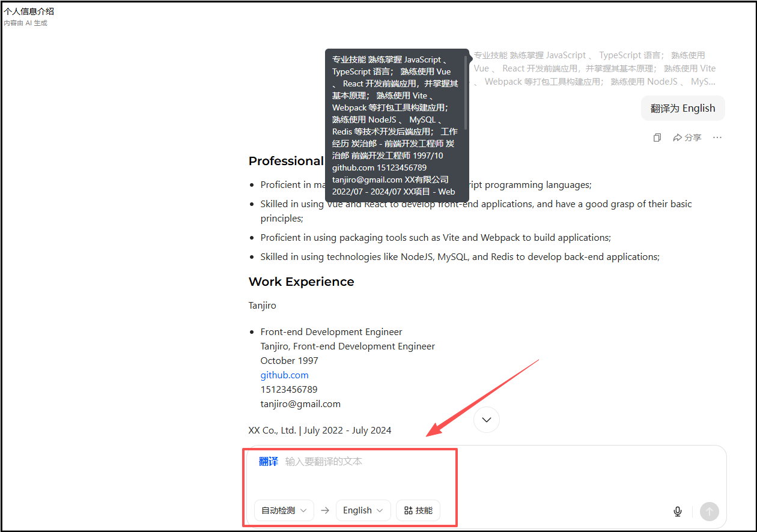Open the github.com link
Screen dimensions: 757x532
(x=284, y=375)
